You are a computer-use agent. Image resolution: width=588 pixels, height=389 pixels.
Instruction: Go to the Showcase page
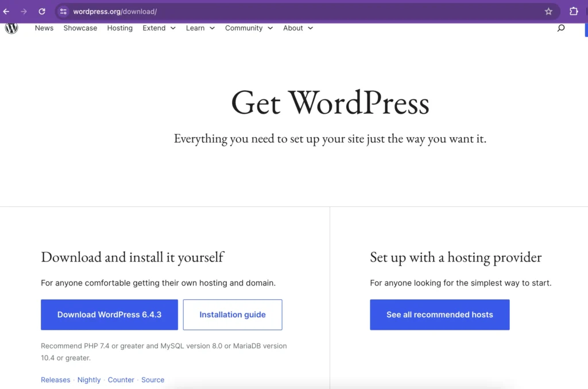[x=80, y=28]
